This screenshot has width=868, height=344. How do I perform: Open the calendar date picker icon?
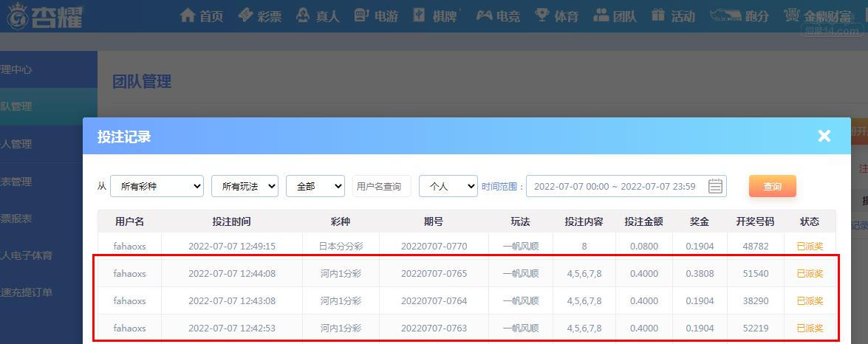point(715,186)
